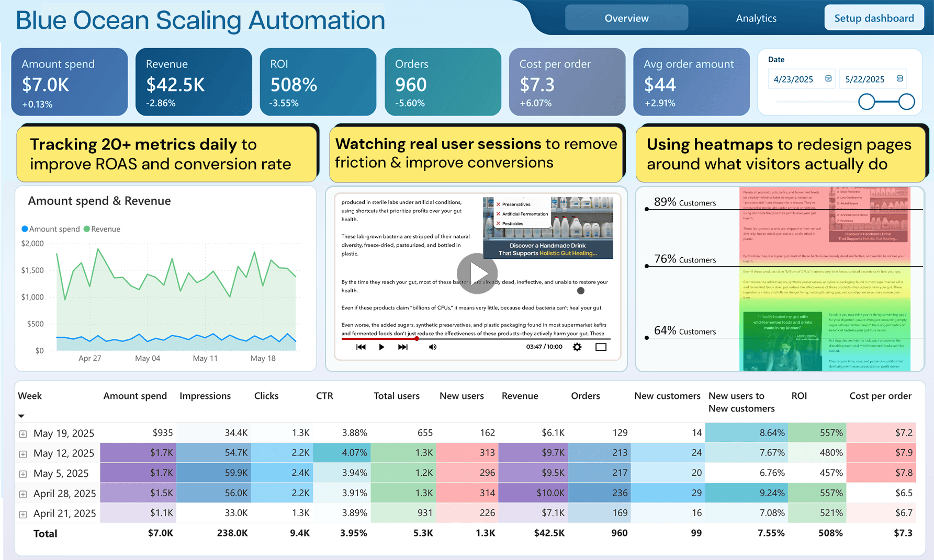Viewport: 934px width, 560px height.
Task: Toggle Revenue series in chart legend
Action: click(102, 229)
